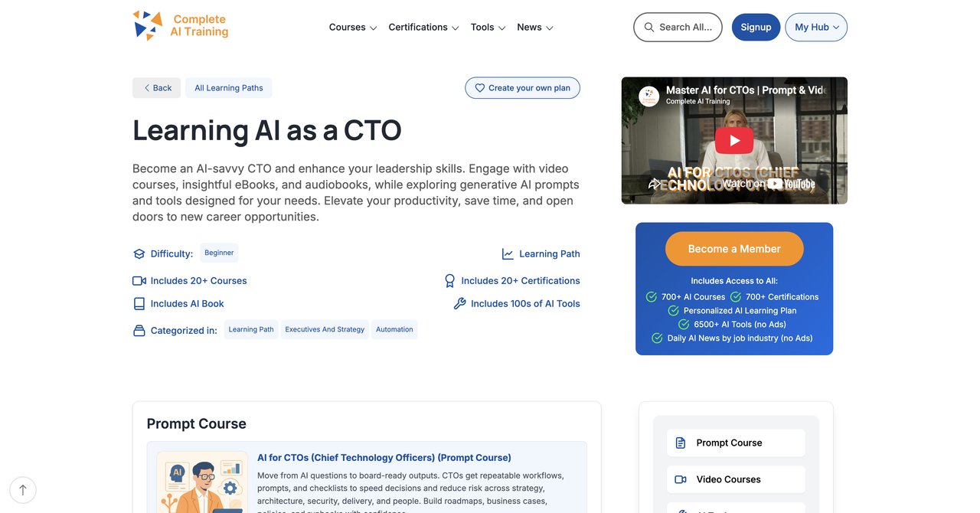Click the AI Book icon
This screenshot has height=513, width=980.
click(139, 304)
